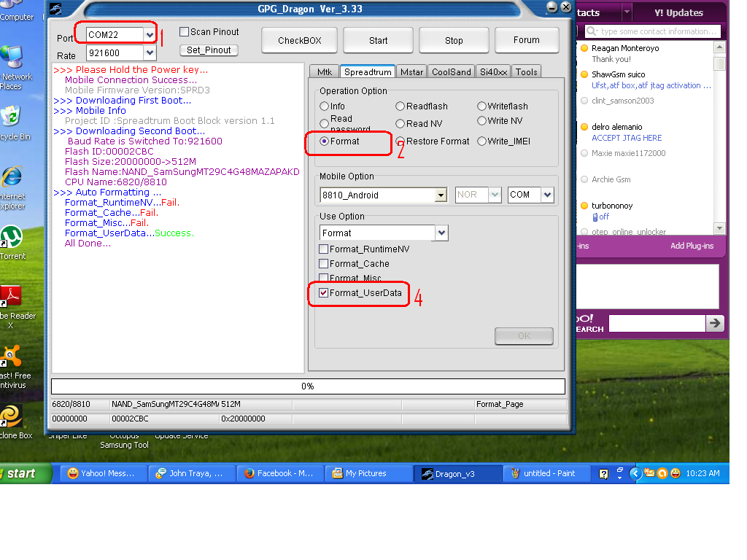The width and height of the screenshot is (747, 560).
Task: Select the Writeflash operation option
Action: point(481,106)
